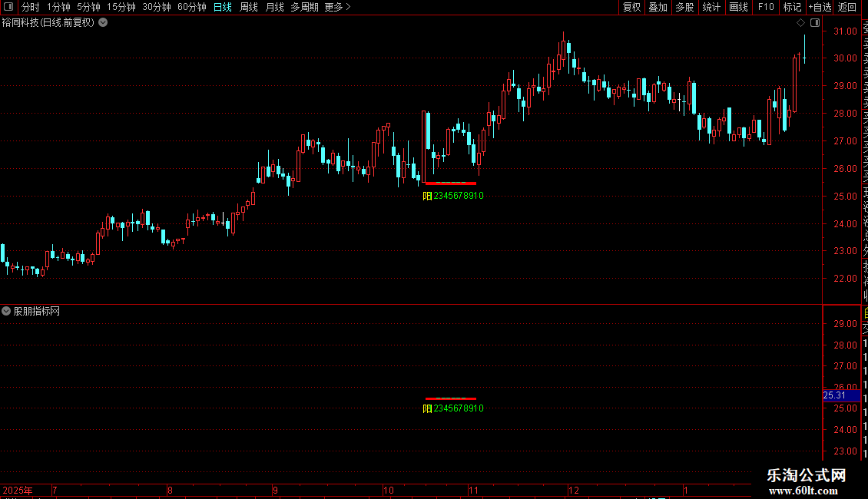Image resolution: width=868 pixels, height=499 pixels.
Task: Click the 22.00 price axis label
Action: 845,279
